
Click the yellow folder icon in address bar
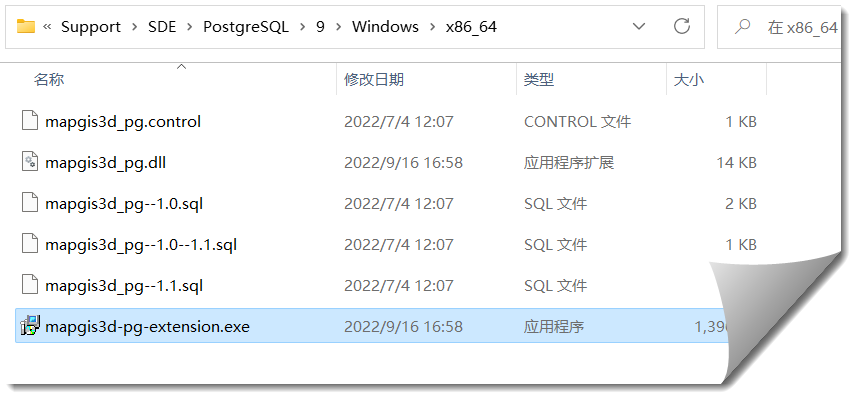click(x=26, y=26)
